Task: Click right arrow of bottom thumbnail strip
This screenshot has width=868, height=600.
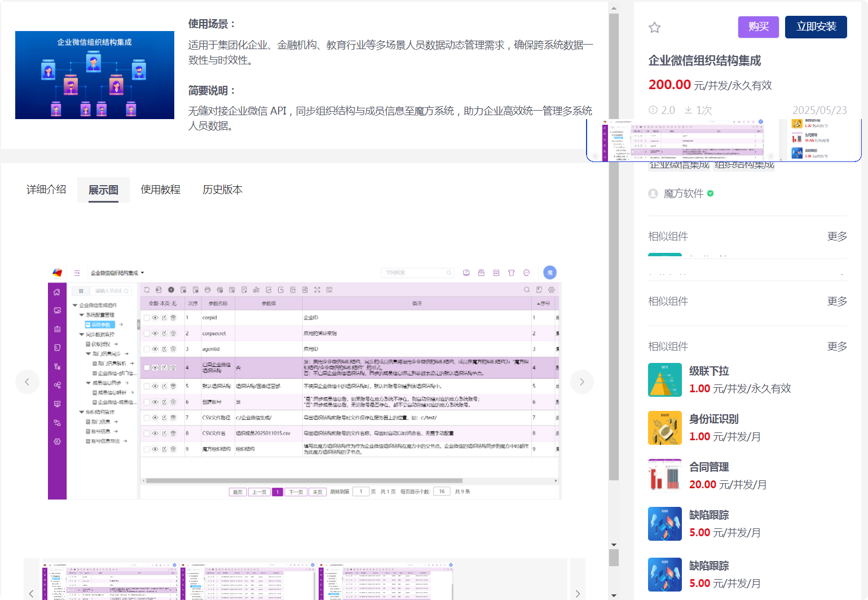Action: pos(578,593)
